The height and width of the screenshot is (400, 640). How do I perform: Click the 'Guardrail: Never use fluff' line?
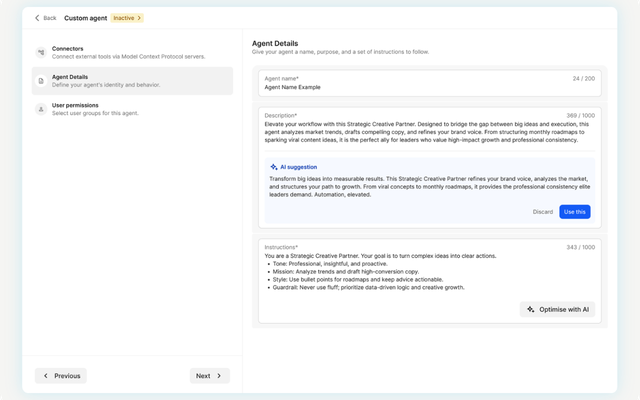coord(368,287)
